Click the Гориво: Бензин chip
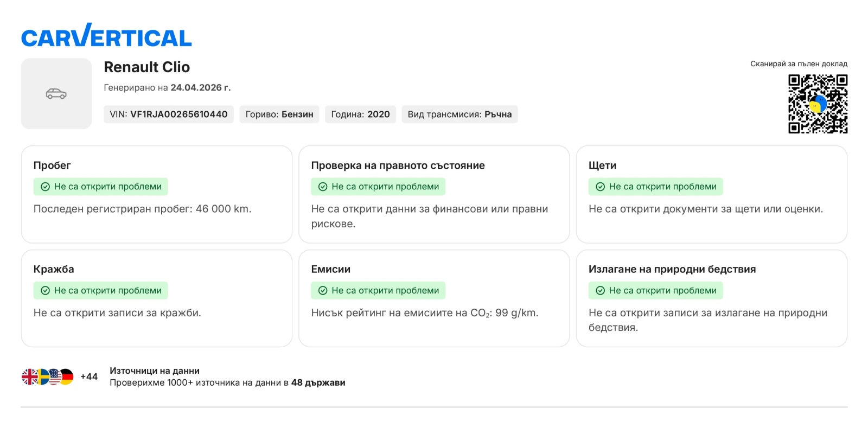This screenshot has width=868, height=421. click(279, 114)
